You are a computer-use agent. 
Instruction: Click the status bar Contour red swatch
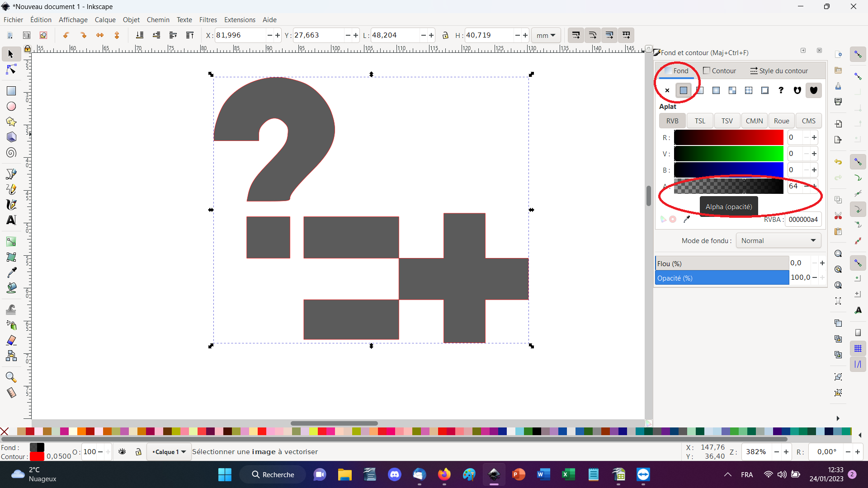[x=37, y=456]
